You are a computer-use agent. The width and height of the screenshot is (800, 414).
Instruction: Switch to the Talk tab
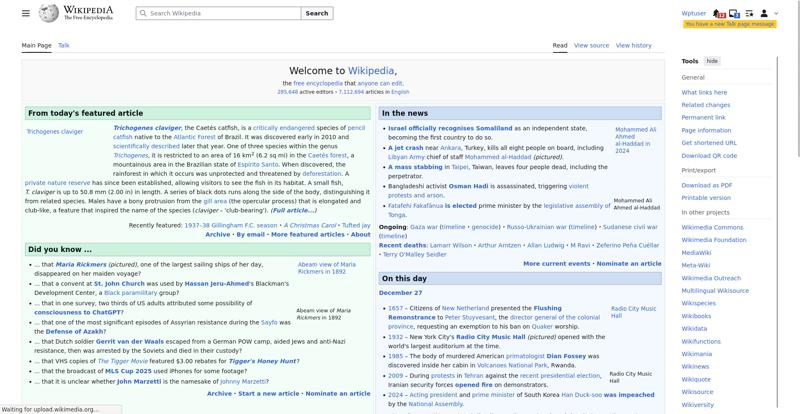(64, 45)
